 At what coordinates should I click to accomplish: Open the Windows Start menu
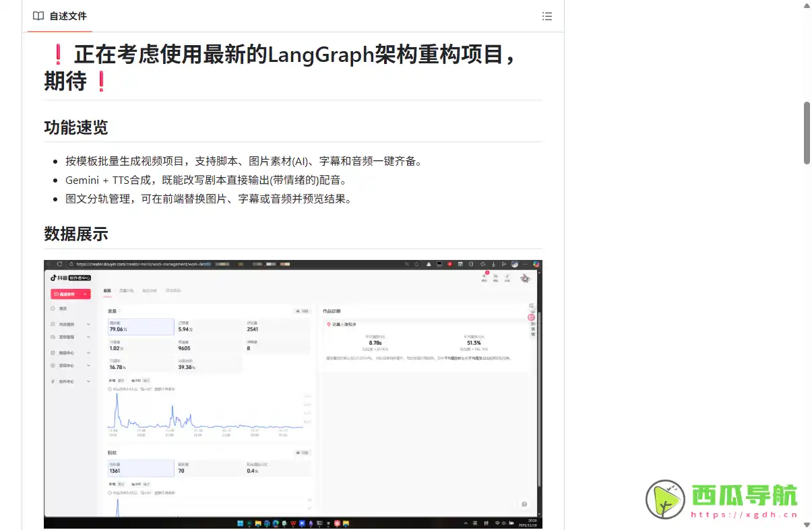[240, 523]
